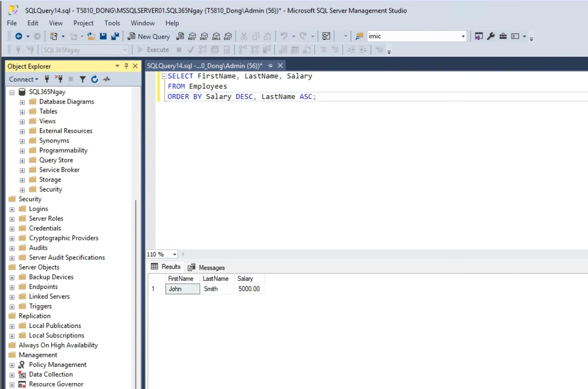Switch to the Results tab
The image size is (588, 389).
[x=165, y=267]
